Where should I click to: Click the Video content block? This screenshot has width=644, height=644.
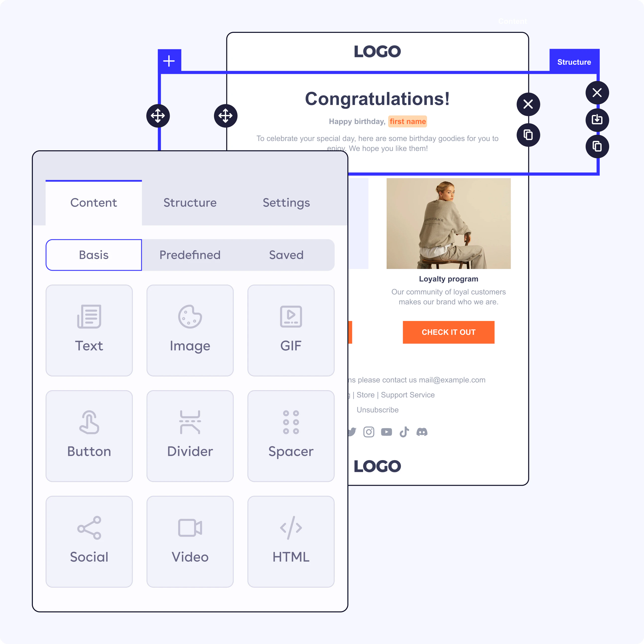click(190, 540)
